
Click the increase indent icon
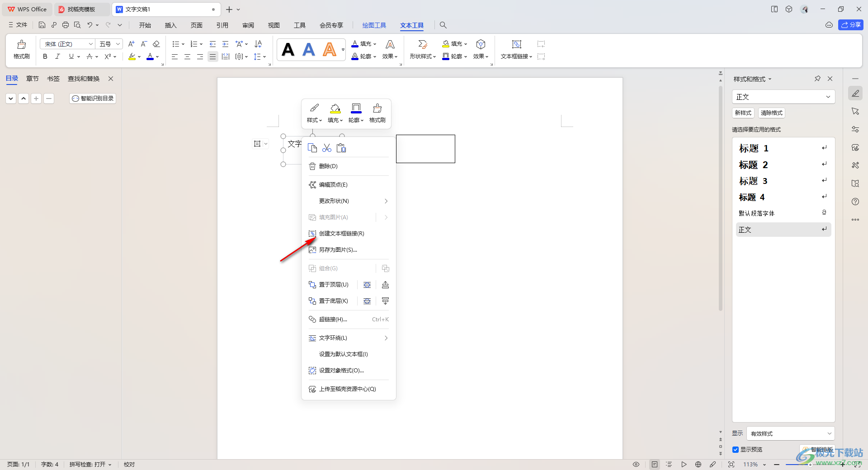coord(225,44)
